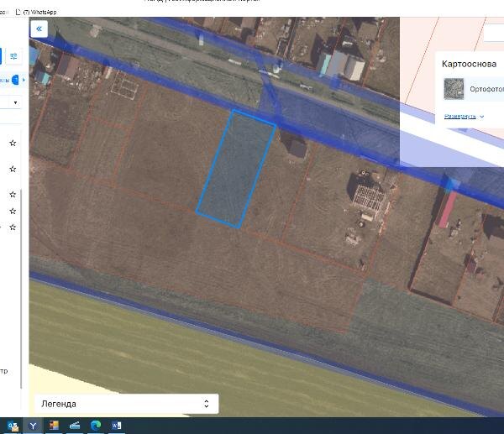Open Outlook from the taskbar
The image size is (504, 434).
tap(13, 426)
